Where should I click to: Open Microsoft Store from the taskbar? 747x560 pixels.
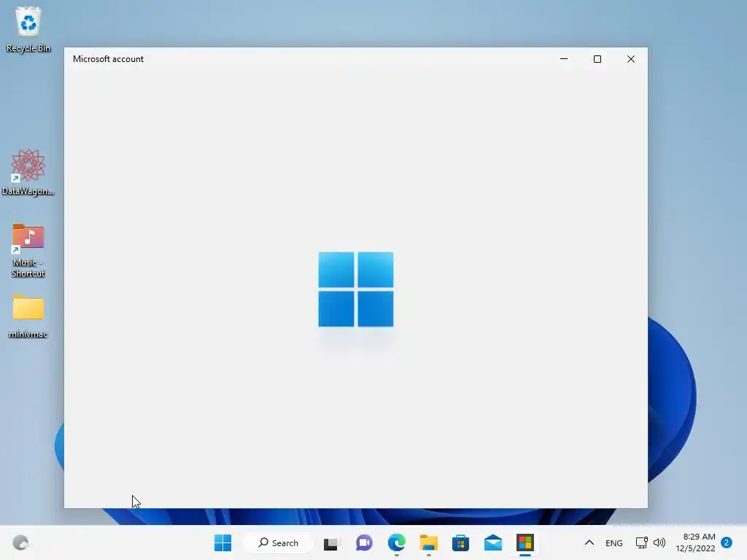tap(461, 542)
